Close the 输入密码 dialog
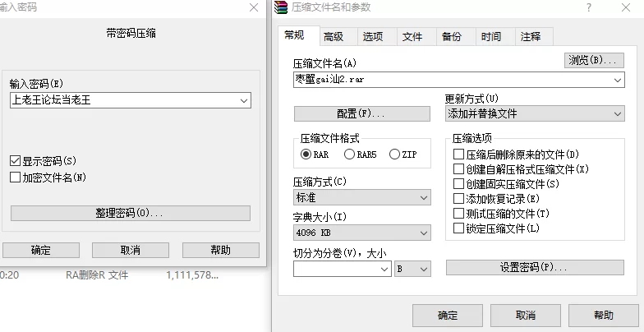The image size is (644, 332). tap(254, 7)
